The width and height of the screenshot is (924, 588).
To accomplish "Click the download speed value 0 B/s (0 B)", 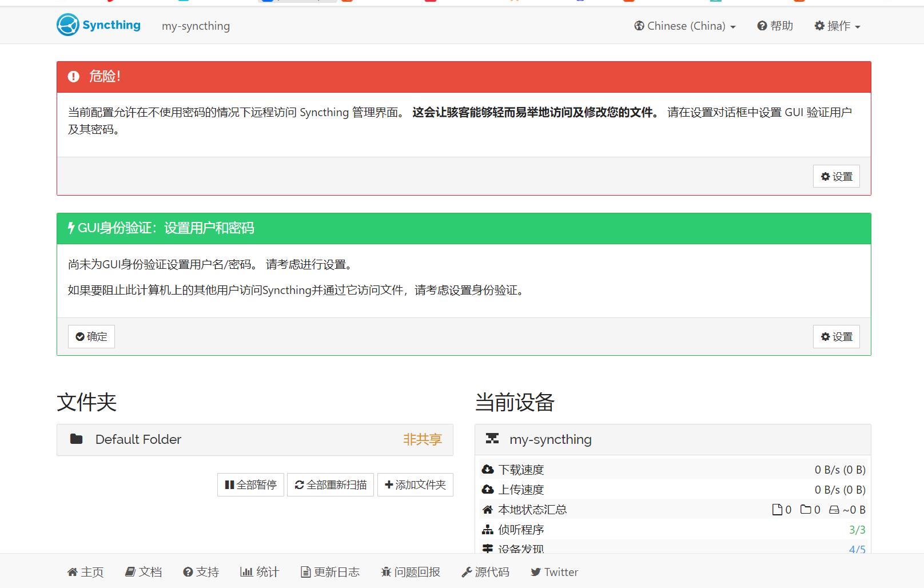I will click(x=840, y=470).
